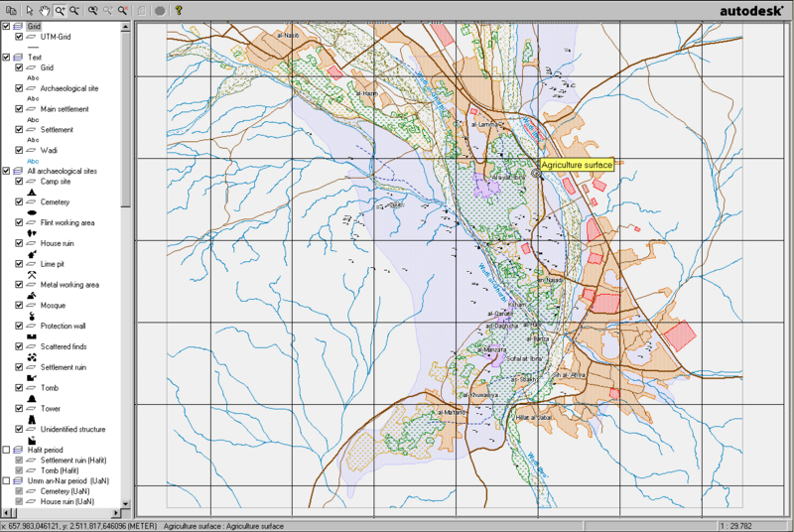
Task: Click All archaeological sites group icon
Action: (18, 171)
